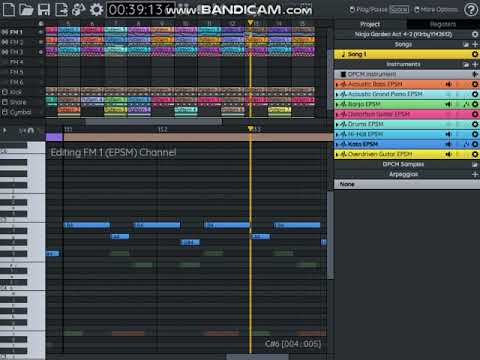Click the Export toolbar icon

pyautogui.click(x=61, y=9)
